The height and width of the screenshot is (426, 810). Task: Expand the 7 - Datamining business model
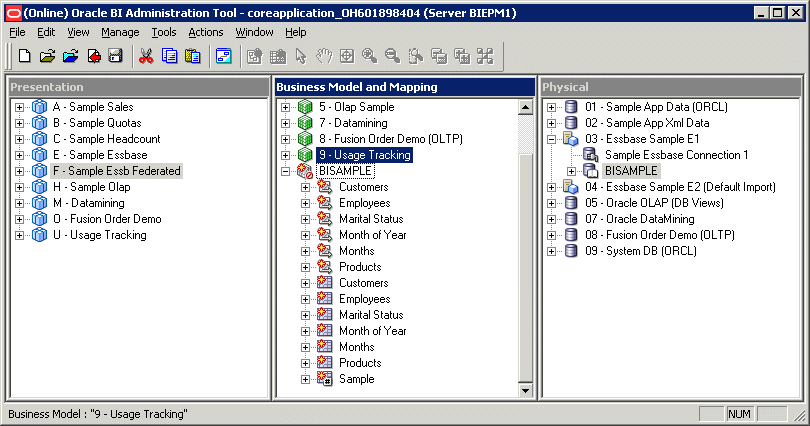point(285,123)
